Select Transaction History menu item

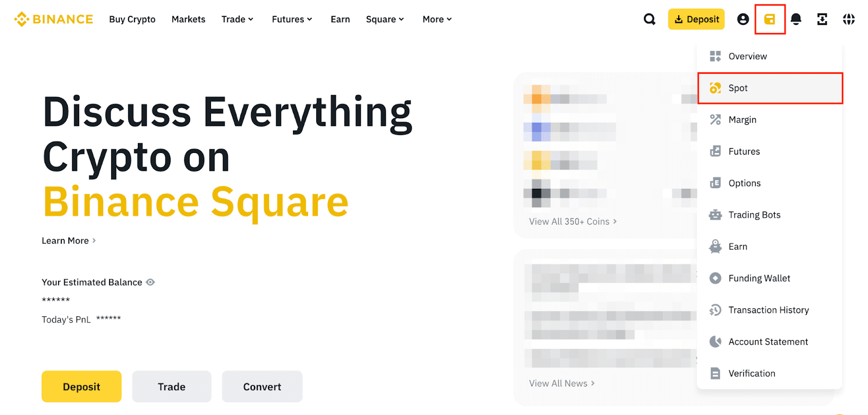(x=768, y=310)
